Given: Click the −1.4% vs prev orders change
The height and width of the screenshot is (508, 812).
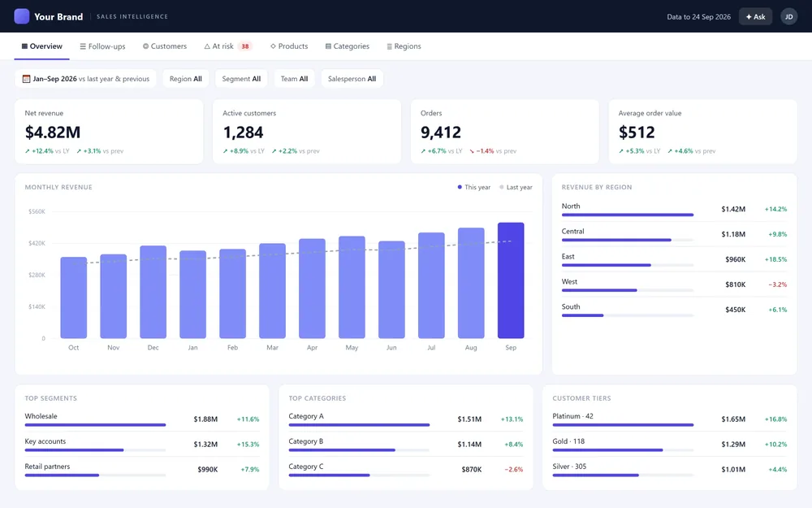Looking at the screenshot, I should click(x=493, y=151).
